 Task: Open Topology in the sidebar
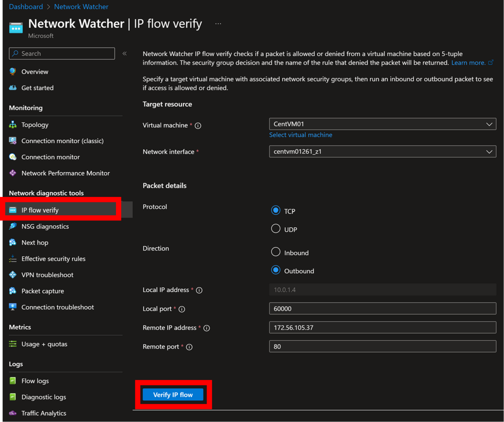(35, 125)
